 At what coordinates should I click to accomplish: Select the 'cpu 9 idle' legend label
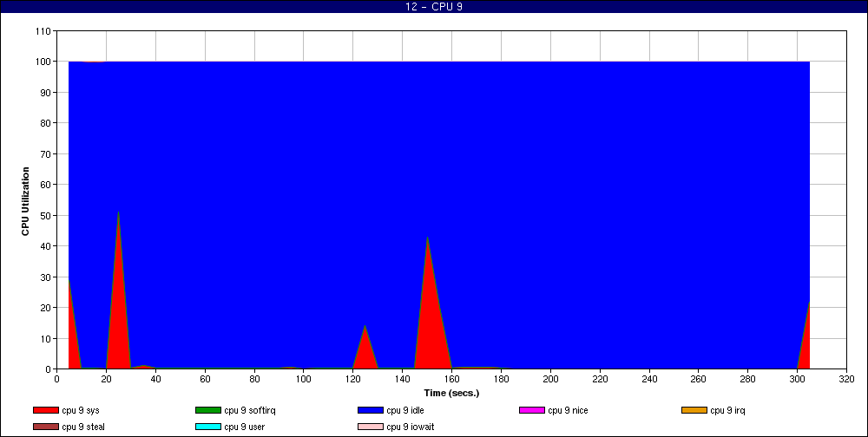coord(405,410)
